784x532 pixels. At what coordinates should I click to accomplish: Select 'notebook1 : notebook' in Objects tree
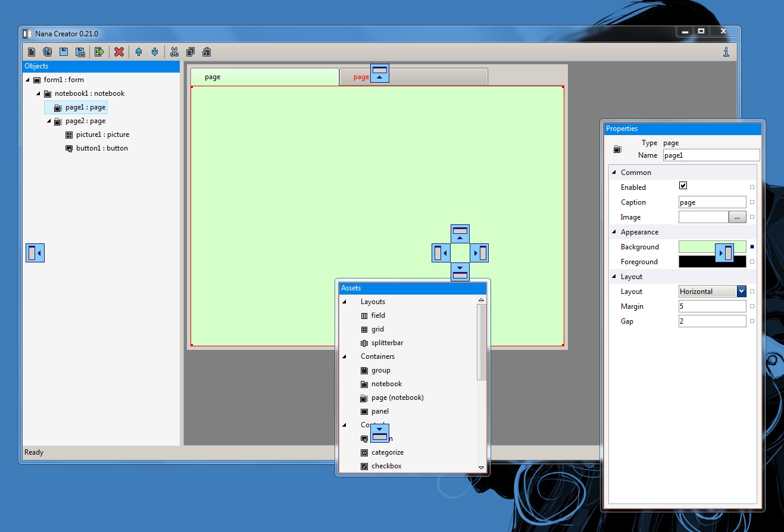click(x=89, y=93)
